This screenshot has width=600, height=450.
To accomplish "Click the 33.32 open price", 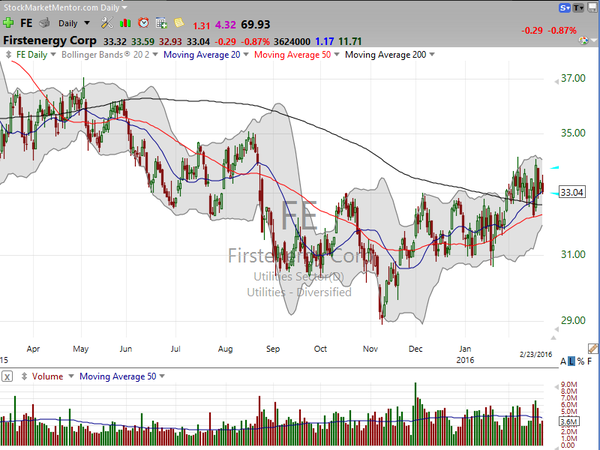I will coord(115,41).
